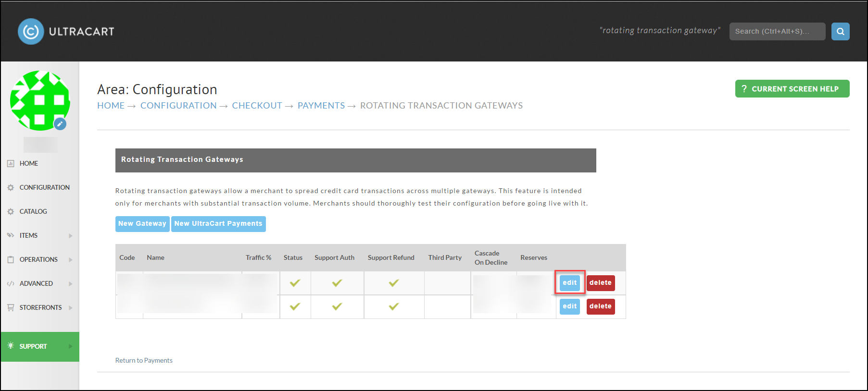The image size is (868, 391).
Task: Edit the first gateway row
Action: [570, 283]
